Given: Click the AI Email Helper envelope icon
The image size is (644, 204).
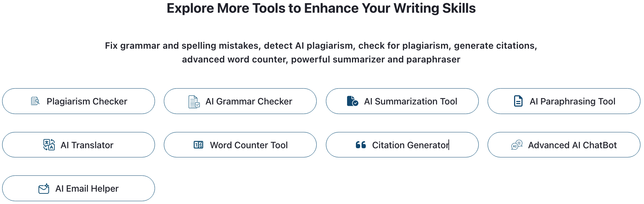Looking at the screenshot, I should (44, 189).
